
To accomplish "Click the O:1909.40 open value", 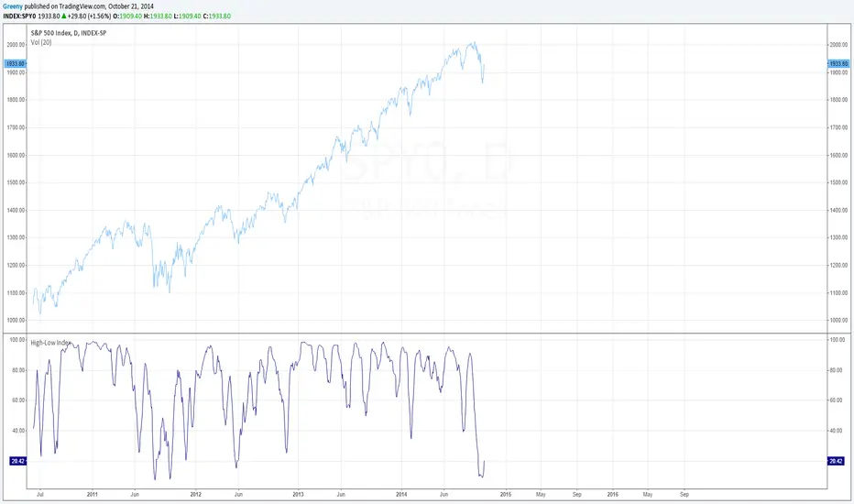I will click(127, 16).
